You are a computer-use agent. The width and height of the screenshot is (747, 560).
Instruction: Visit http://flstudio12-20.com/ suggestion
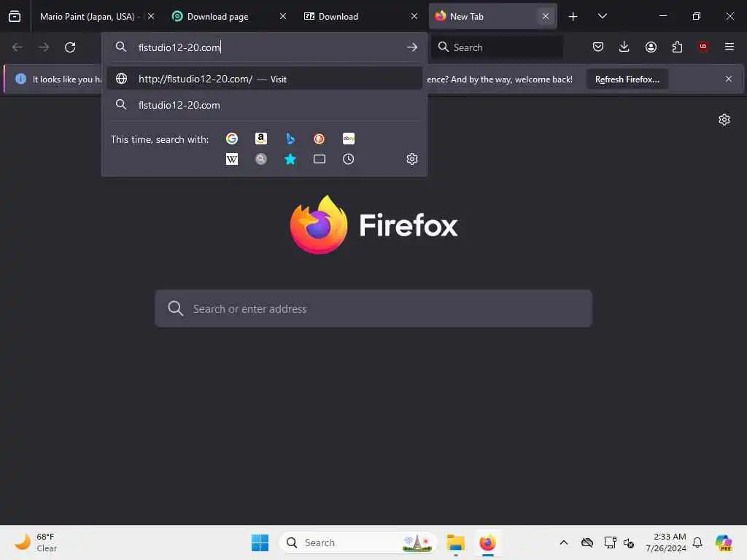point(264,79)
